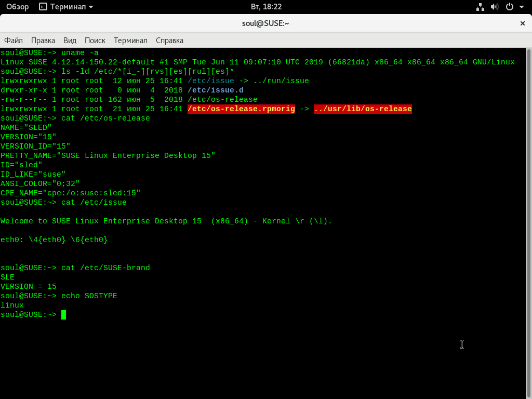532x399 pixels.
Task: Click the kernel version 4.12.14-150.22-default text
Action: tap(103, 62)
